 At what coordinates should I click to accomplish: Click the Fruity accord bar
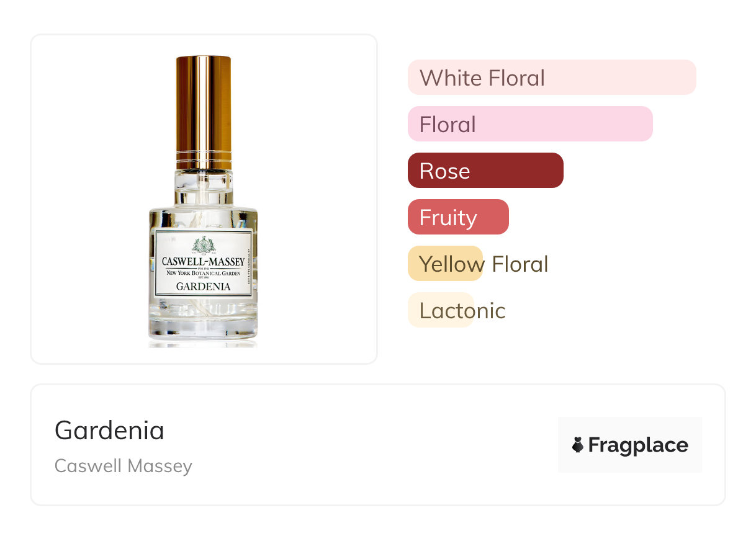[x=457, y=217]
